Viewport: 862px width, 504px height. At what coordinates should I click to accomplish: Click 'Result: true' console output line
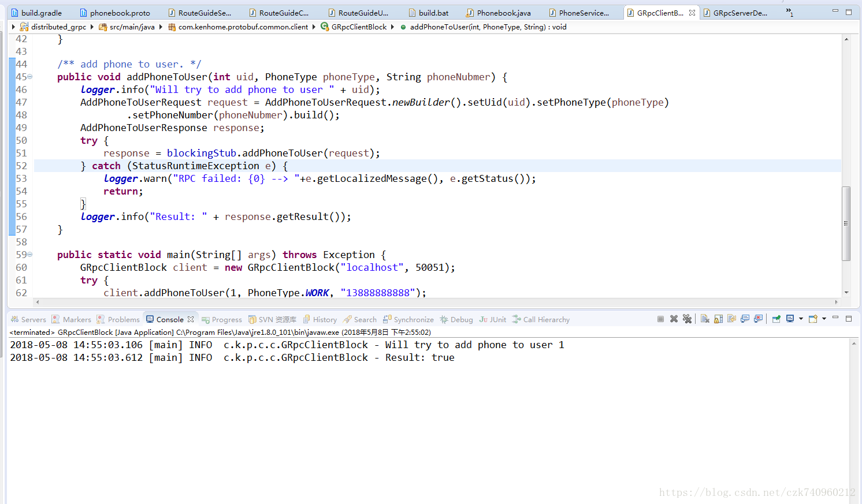point(232,357)
